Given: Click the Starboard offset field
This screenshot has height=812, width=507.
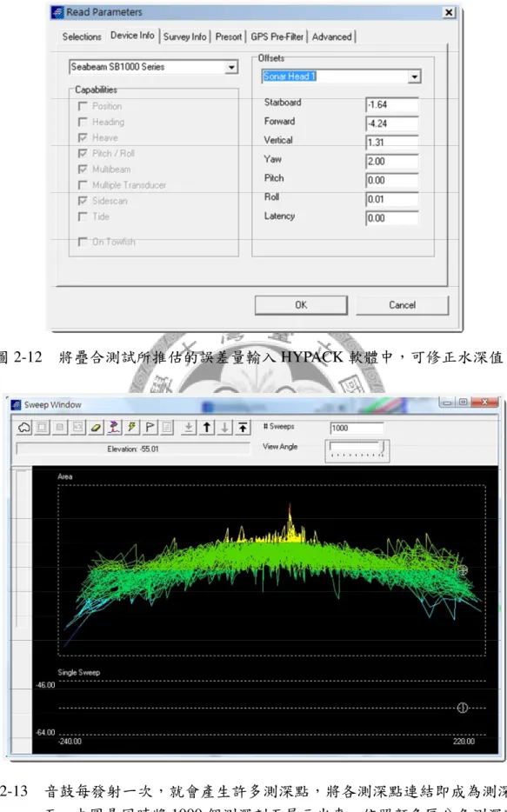Looking at the screenshot, I should [391, 104].
